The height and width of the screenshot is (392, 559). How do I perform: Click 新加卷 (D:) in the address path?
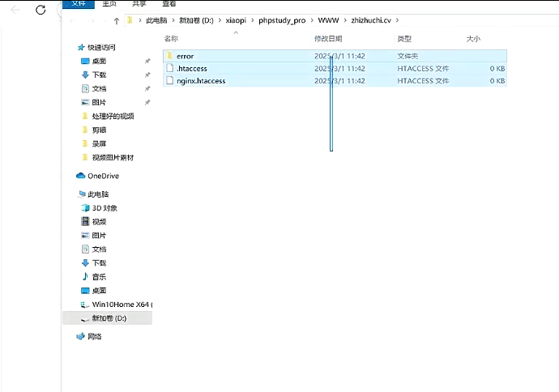pos(196,20)
